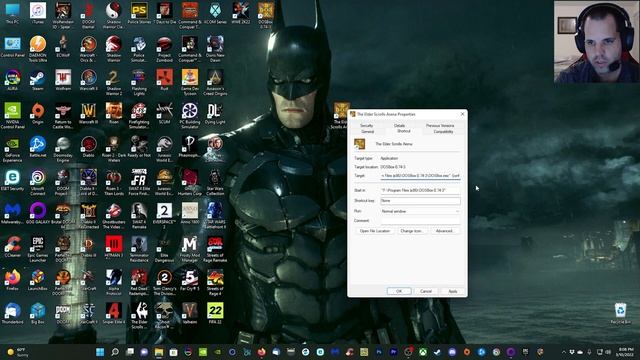Select the Control Panel desktop icon
Image resolution: width=640 pixels, height=360 pixels.
[12, 47]
